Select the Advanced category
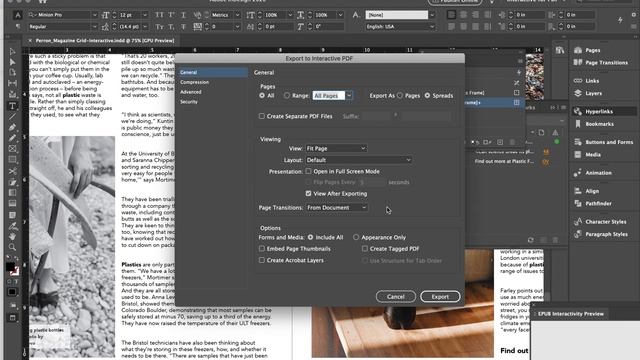The width and height of the screenshot is (640, 360). pyautogui.click(x=191, y=92)
